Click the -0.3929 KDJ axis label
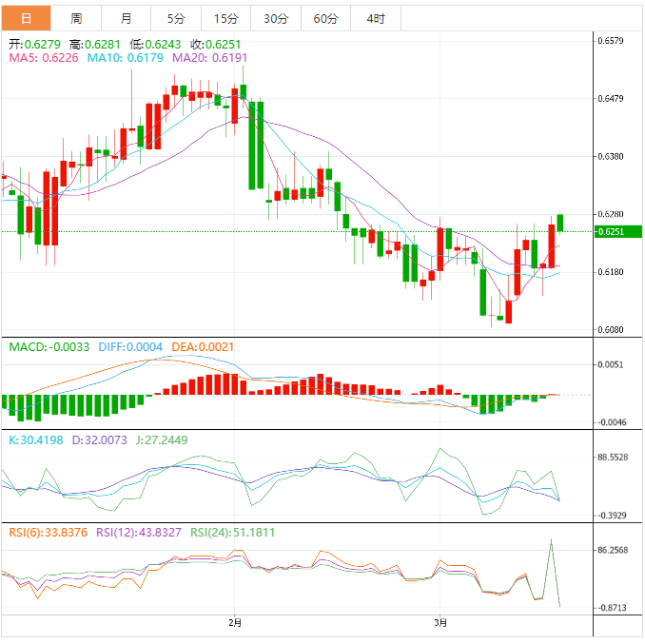The image size is (645, 644). tap(612, 516)
